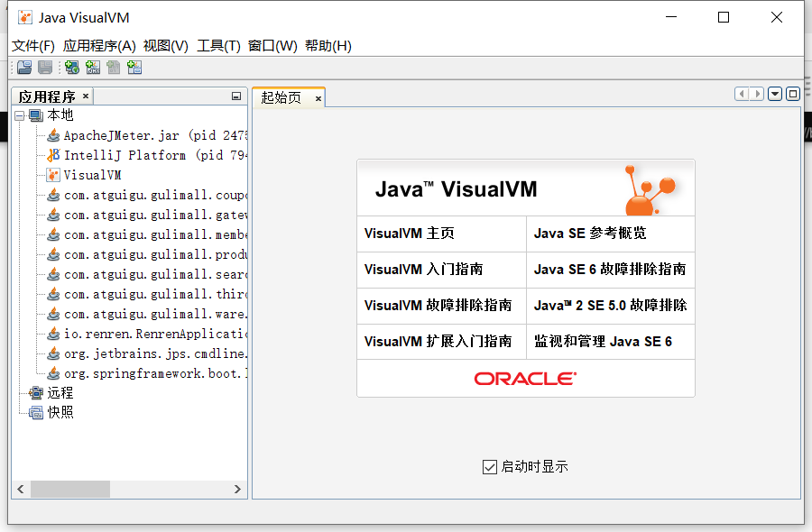
Task: Click the Add VM Coredump toolbar icon
Action: (113, 67)
